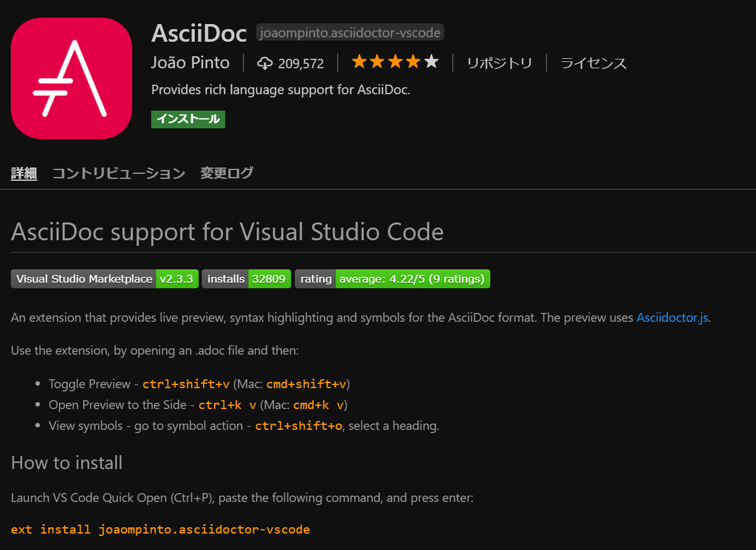This screenshot has width=756, height=550.
Task: Click the AsciiDoc extension title
Action: 199,33
